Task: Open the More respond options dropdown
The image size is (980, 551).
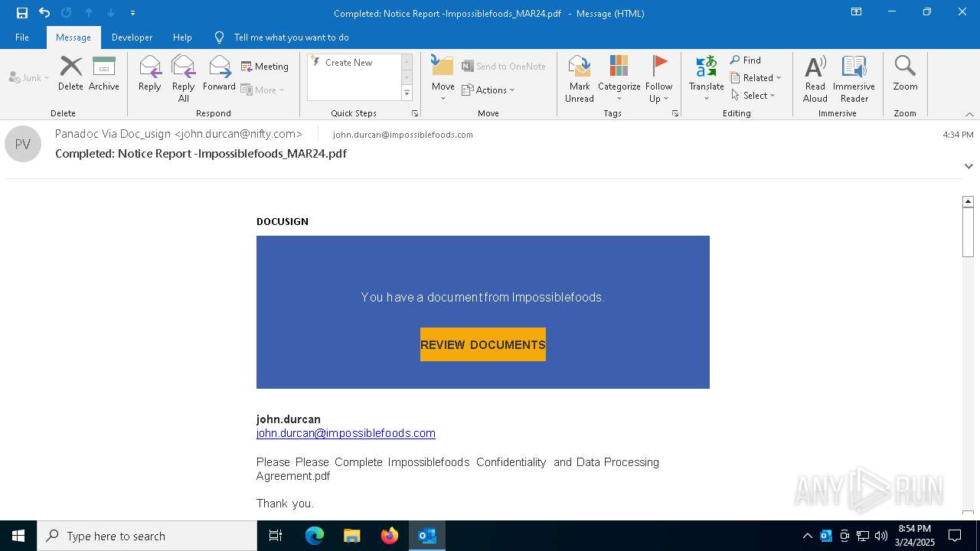Action: pyautogui.click(x=263, y=90)
